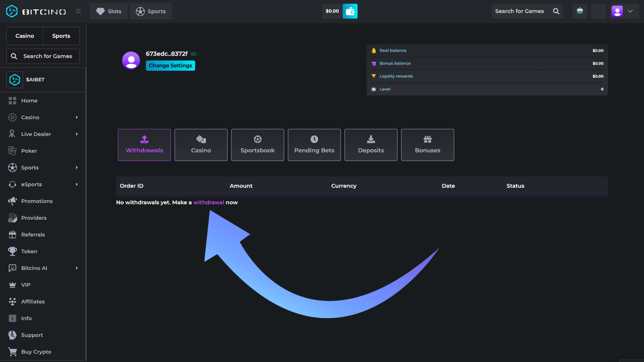Image resolution: width=644 pixels, height=362 pixels.
Task: Switch the sidebar toggle to Casino
Action: click(x=25, y=36)
